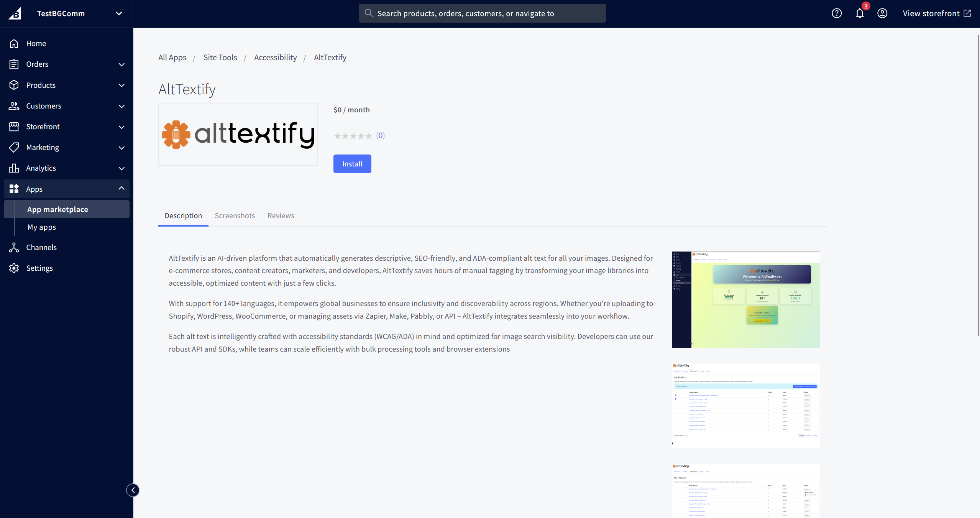Open notifications bell icon
980x518 pixels.
860,13
